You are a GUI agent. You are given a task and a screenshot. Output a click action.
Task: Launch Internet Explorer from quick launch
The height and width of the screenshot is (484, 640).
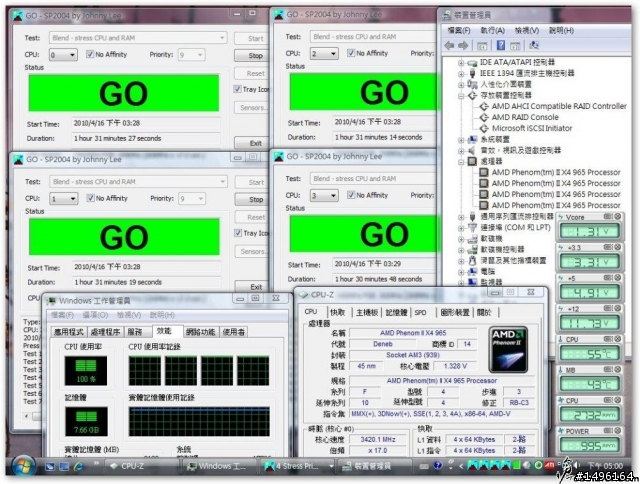click(x=78, y=466)
